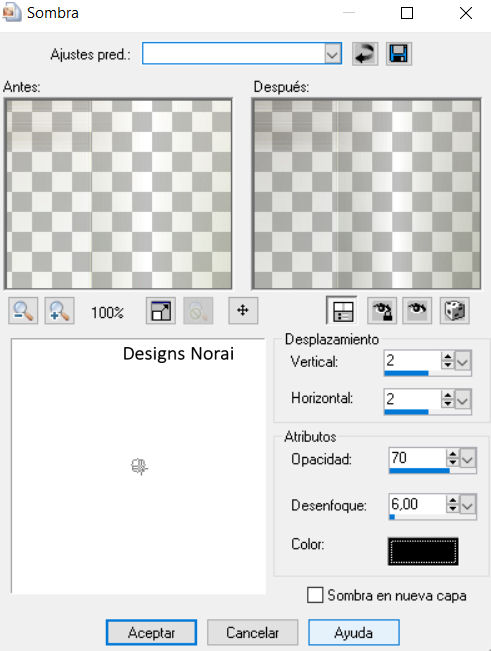Click the Aceptar button
This screenshot has width=491, height=651.
tap(151, 633)
